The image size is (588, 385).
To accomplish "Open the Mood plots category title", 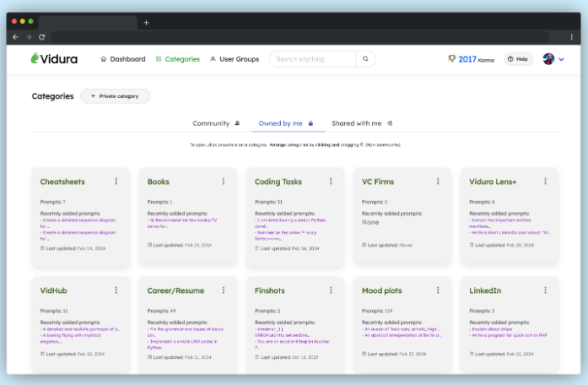I will click(382, 290).
